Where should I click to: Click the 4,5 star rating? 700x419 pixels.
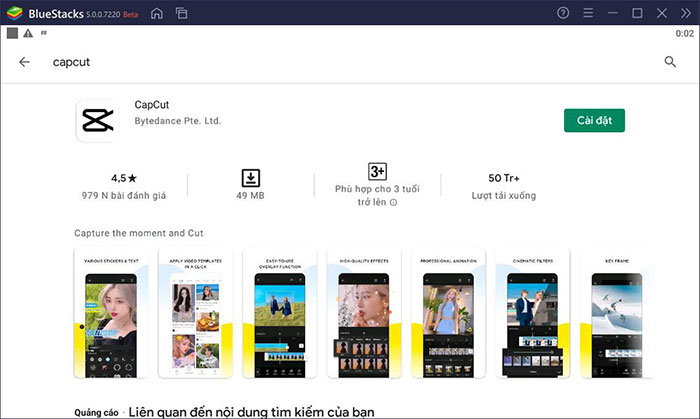tap(124, 178)
